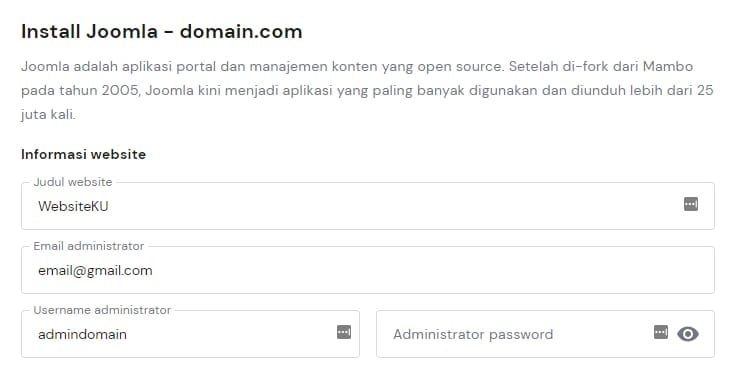Focus the Username administrator input field
Image resolution: width=735 pixels, height=369 pixels.
coord(190,334)
